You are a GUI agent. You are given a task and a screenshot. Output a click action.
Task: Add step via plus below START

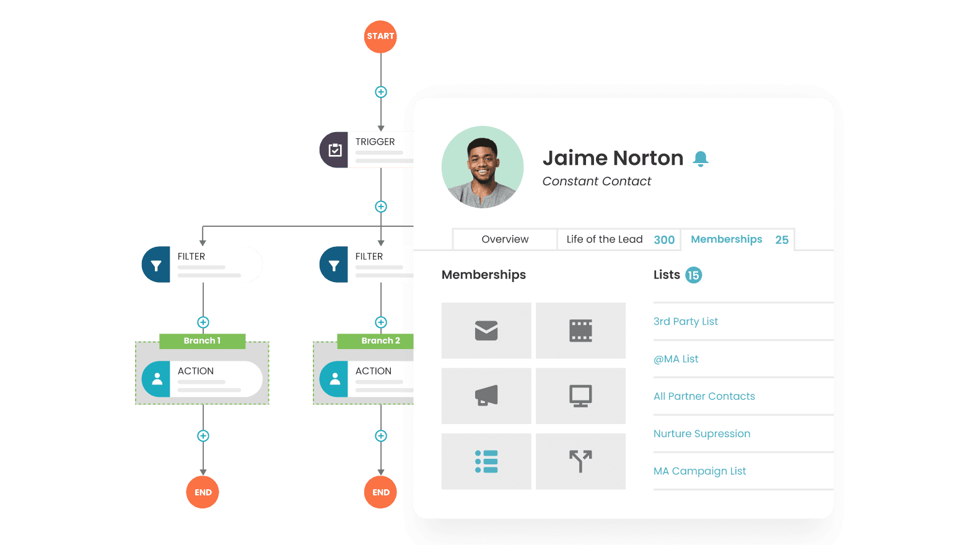click(x=381, y=92)
